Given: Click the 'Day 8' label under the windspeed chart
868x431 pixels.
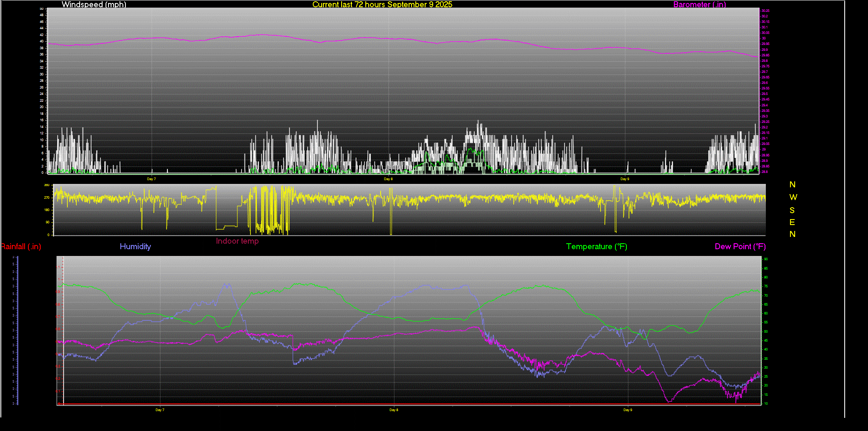Looking at the screenshot, I should click(x=388, y=179).
